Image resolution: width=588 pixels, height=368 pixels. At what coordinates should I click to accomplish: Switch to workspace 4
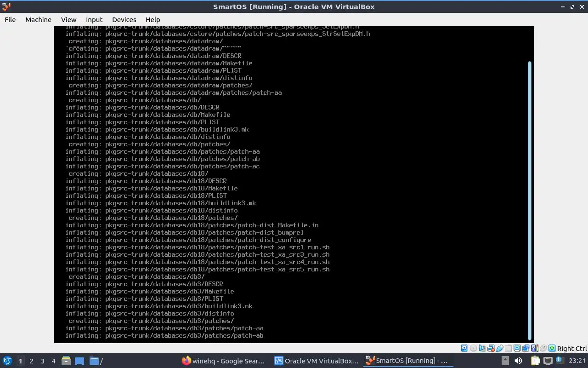click(x=53, y=361)
